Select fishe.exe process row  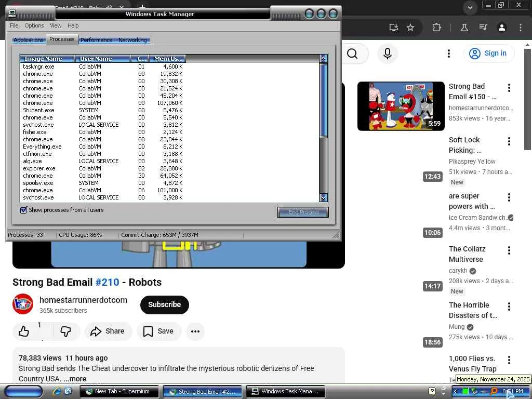point(102,132)
